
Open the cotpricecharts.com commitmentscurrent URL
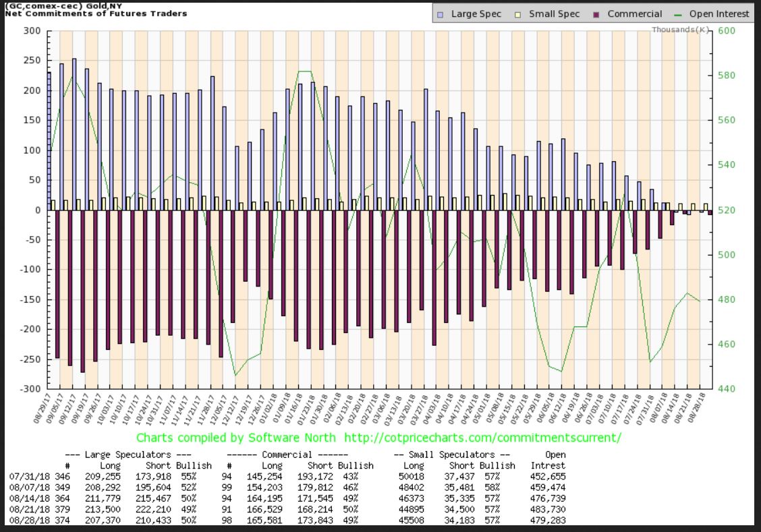(482, 438)
